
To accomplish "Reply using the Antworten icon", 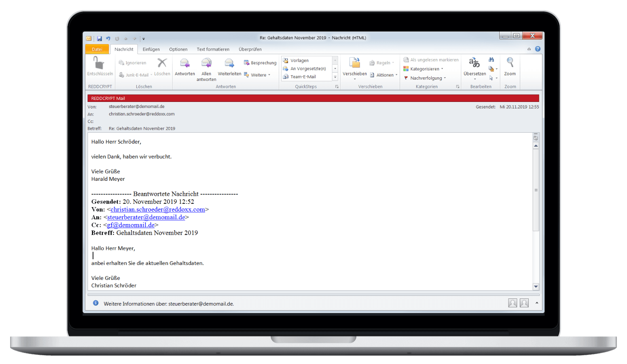I will (185, 63).
